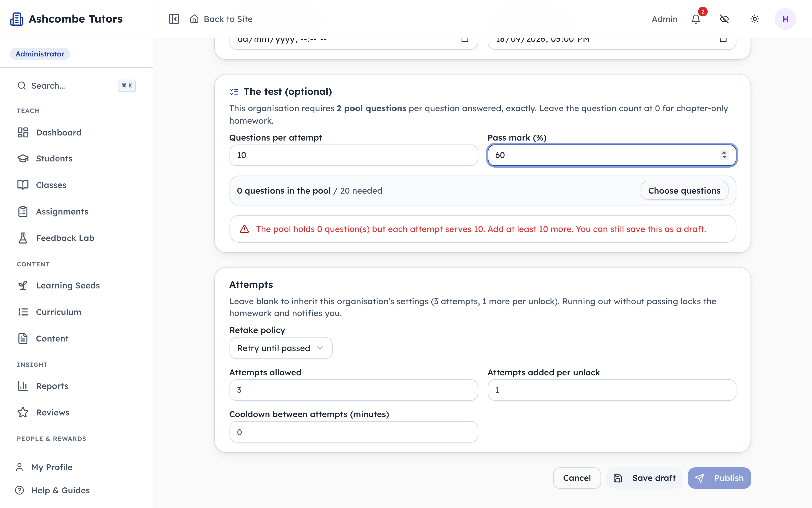The image size is (812, 508).
Task: Click the My Profile person icon
Action: pos(19,467)
